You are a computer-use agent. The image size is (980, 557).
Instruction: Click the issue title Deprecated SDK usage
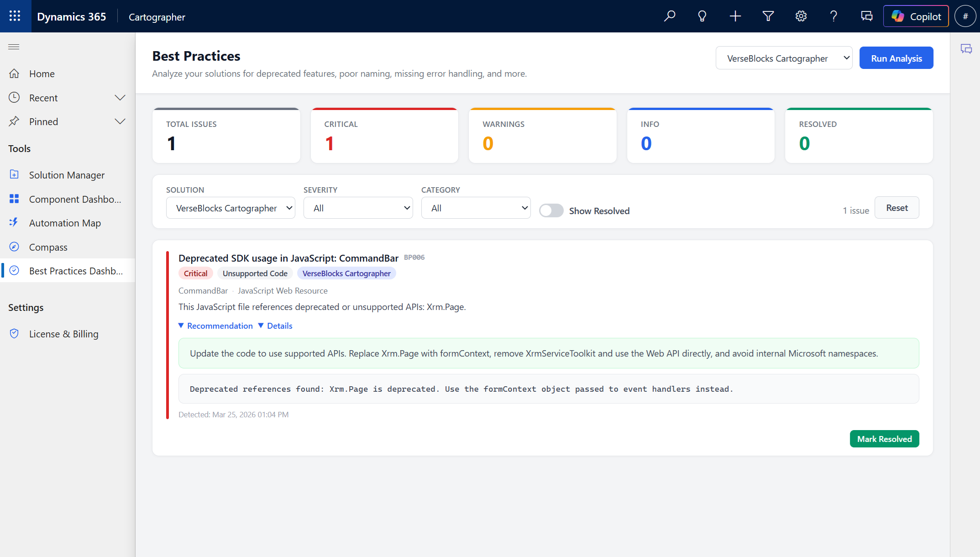tap(288, 258)
